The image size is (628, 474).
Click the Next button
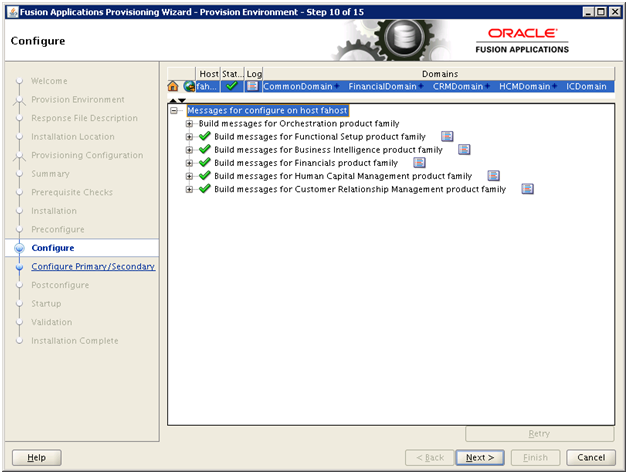point(480,458)
